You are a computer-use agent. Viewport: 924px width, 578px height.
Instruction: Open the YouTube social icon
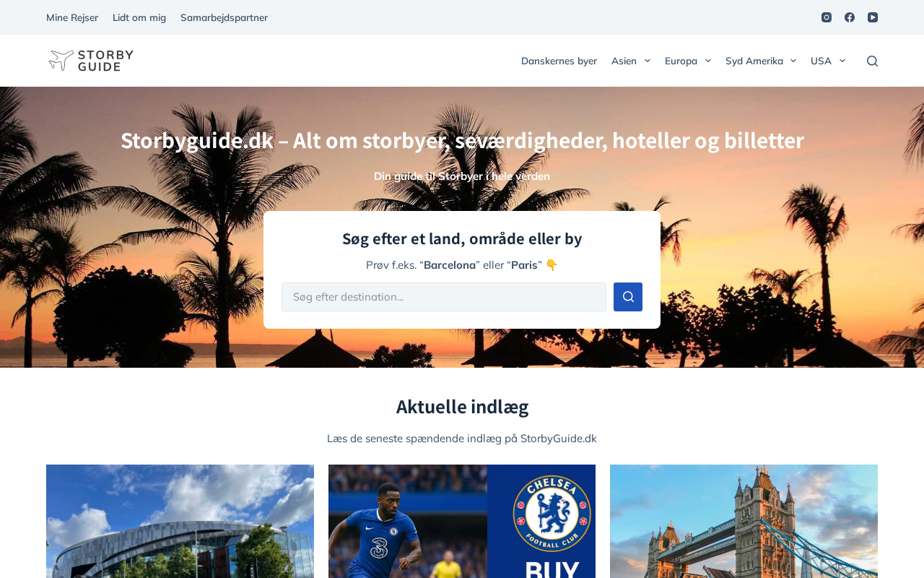(873, 17)
